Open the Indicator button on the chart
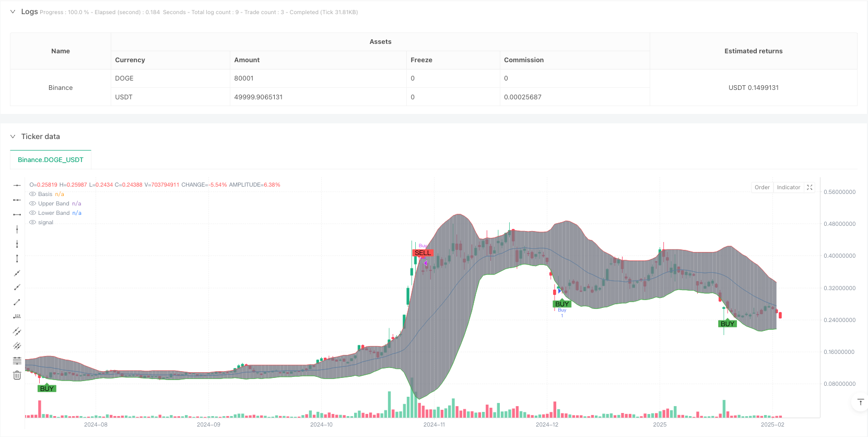The height and width of the screenshot is (437, 868). point(788,187)
